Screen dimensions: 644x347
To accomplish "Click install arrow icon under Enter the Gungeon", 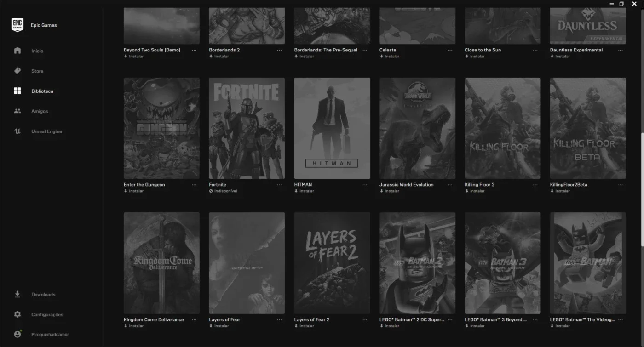I will [x=126, y=191].
